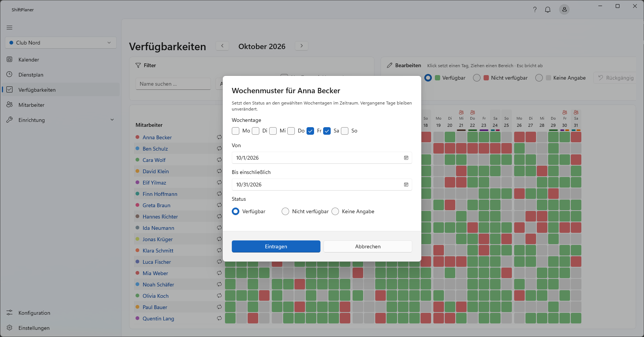Click the repeat pattern icon for Ida Neumann
Image resolution: width=644 pixels, height=337 pixels.
click(219, 228)
